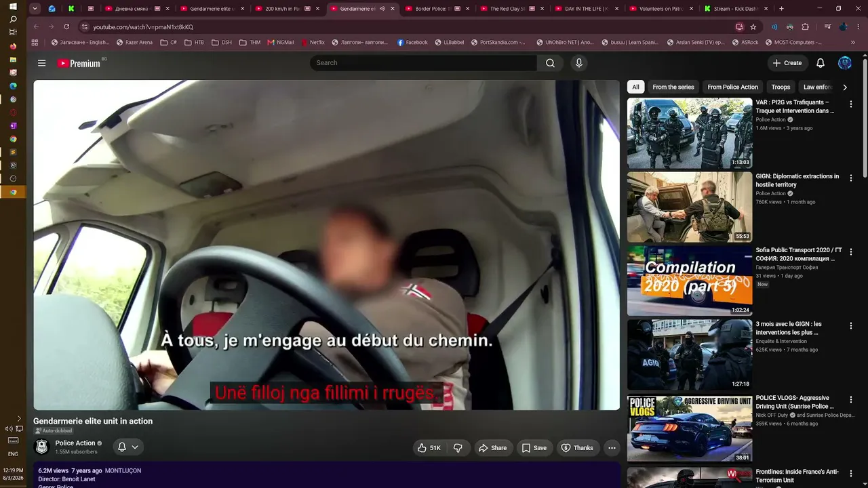
Task: Open options menu for Sofia Public Transport video
Action: [x=850, y=252]
